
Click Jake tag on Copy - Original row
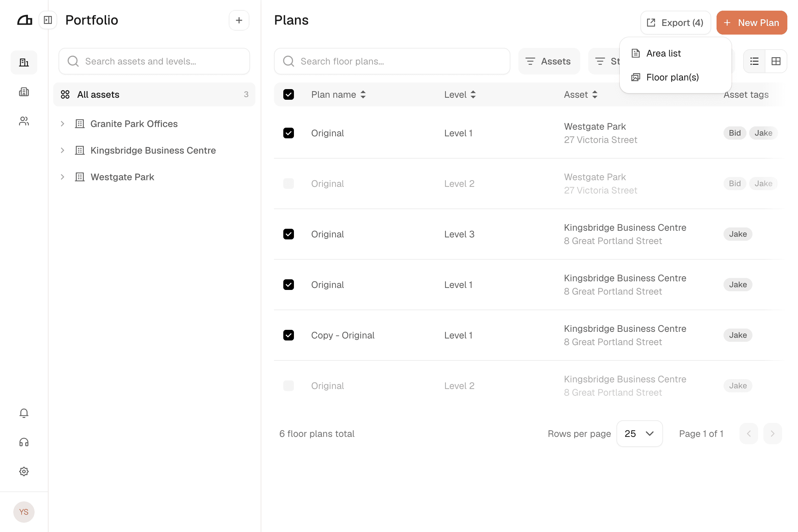coord(737,335)
